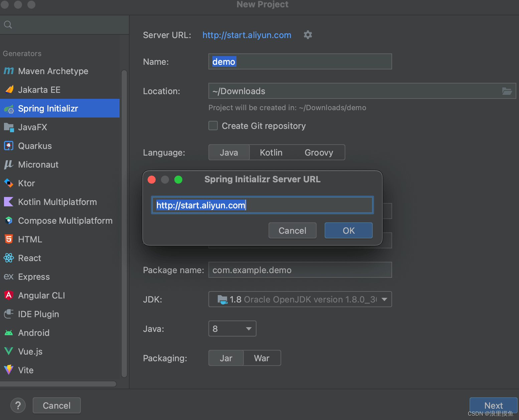Screen dimensions: 519x420
Task: Click the Jakarta EE sail icon
Action: [x=9, y=89]
